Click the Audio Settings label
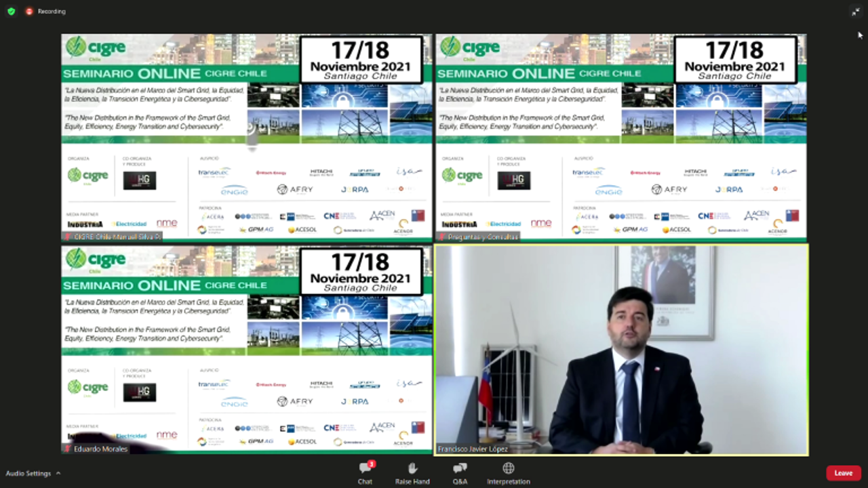The width and height of the screenshot is (868, 488). tap(28, 473)
